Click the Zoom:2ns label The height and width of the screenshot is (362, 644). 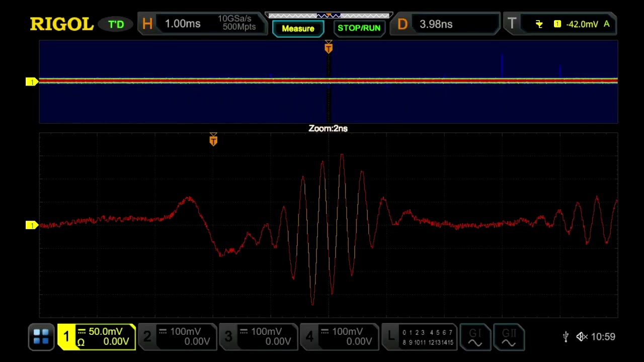click(x=328, y=129)
